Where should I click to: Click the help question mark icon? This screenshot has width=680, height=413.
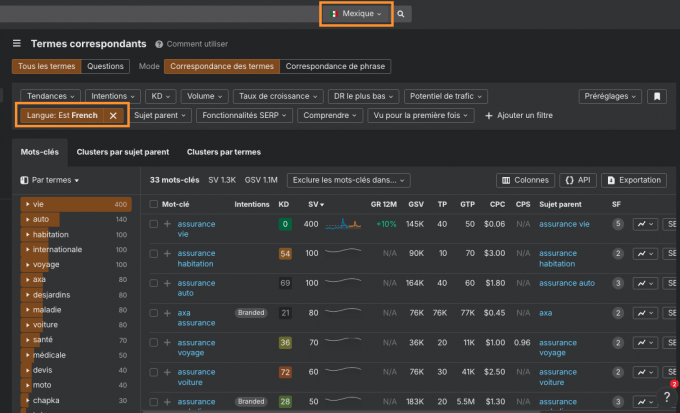pyautogui.click(x=667, y=397)
